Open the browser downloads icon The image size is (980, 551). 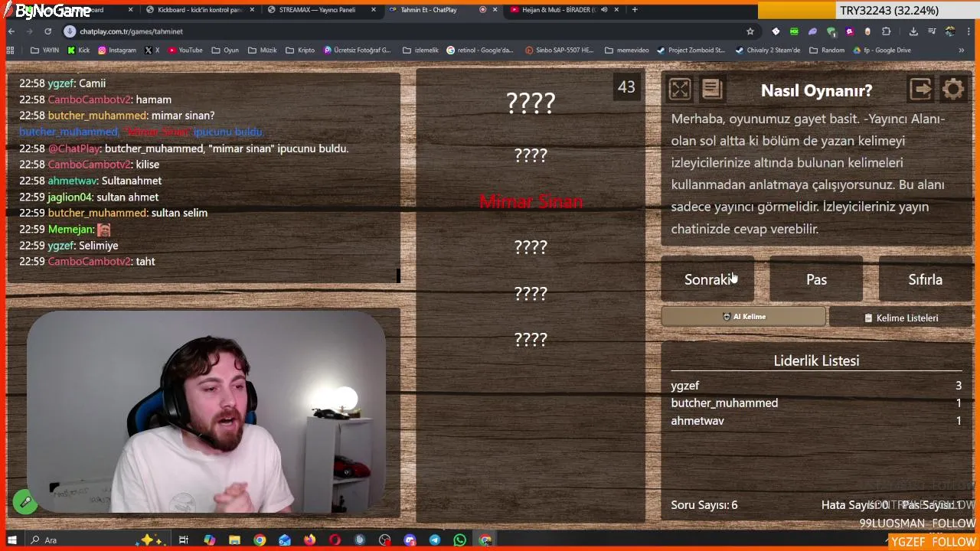click(x=913, y=31)
